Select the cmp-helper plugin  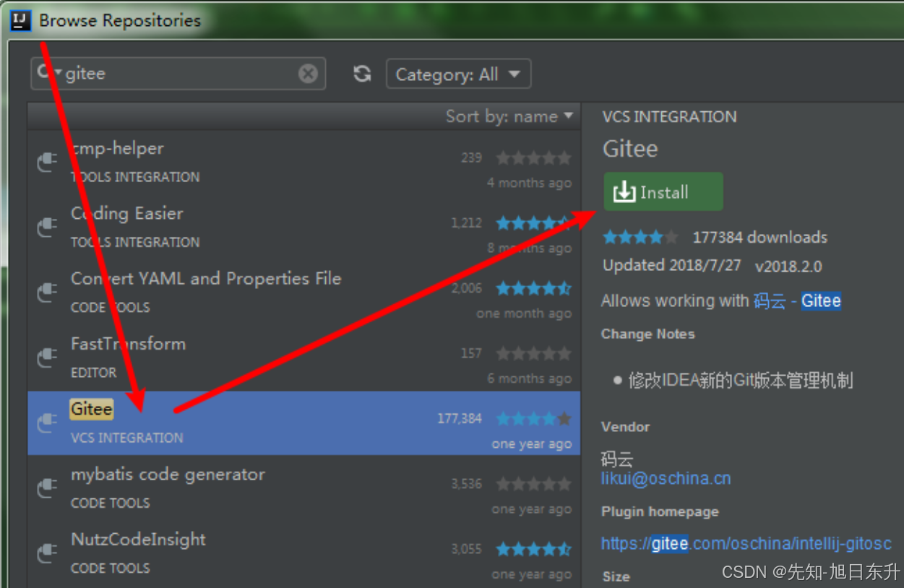(304, 163)
